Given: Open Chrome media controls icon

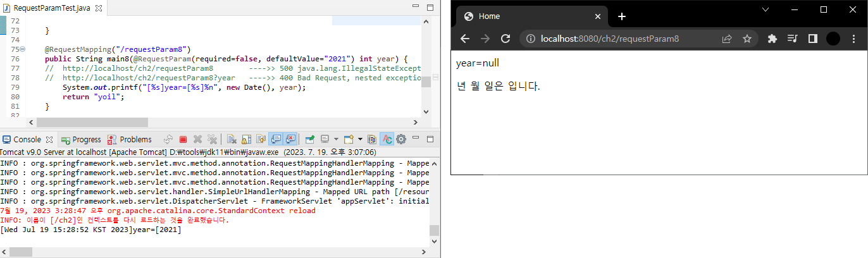Looking at the screenshot, I should (x=792, y=39).
